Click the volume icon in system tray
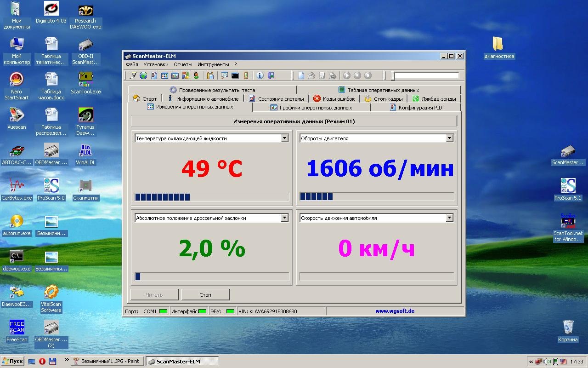588x368 pixels. 547,362
